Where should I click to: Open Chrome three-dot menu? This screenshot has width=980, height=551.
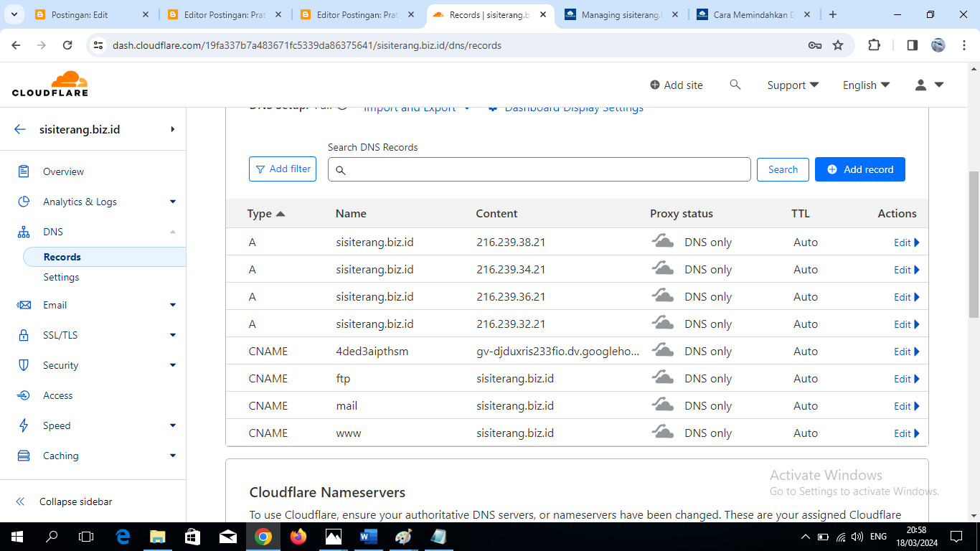tap(964, 45)
